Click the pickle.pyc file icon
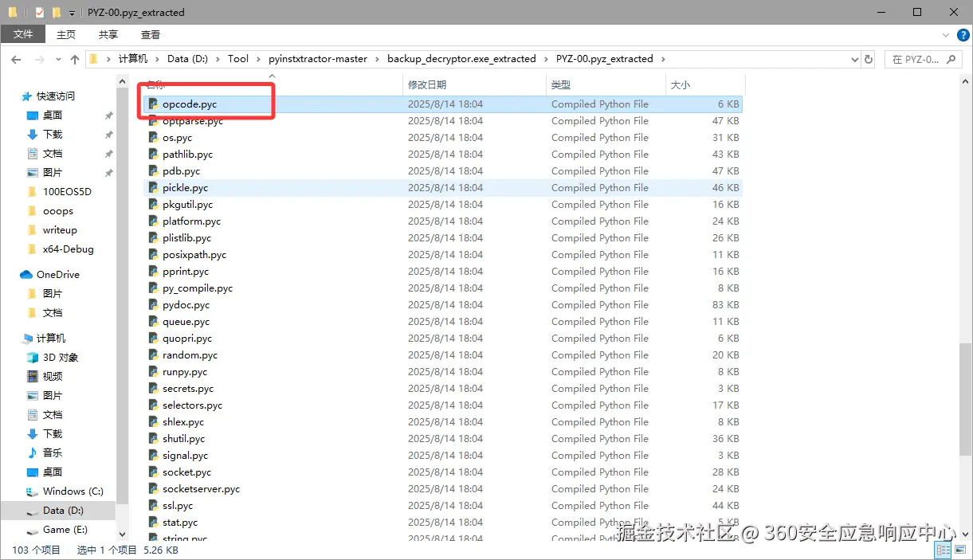The width and height of the screenshot is (973, 560). tap(153, 188)
